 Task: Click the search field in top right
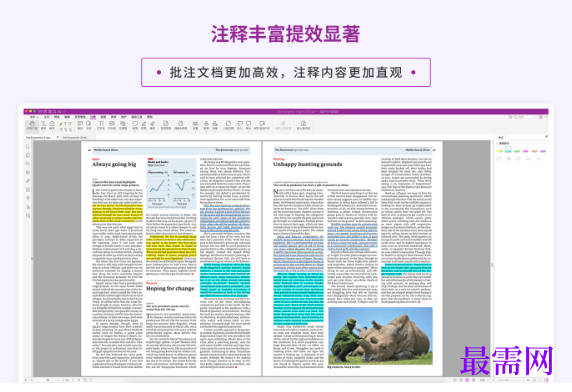click(525, 117)
